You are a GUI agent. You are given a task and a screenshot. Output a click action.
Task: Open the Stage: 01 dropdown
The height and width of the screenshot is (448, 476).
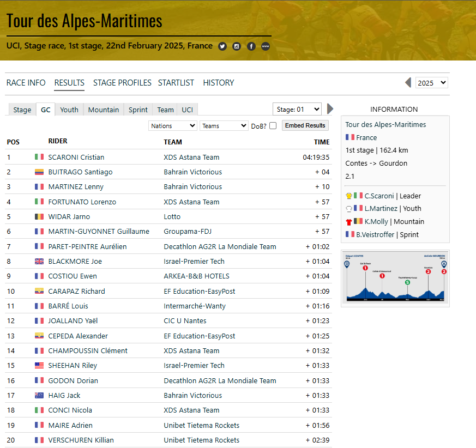click(x=297, y=109)
